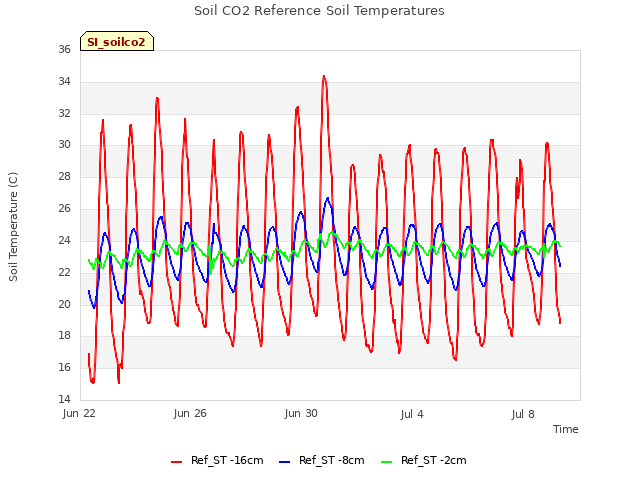640x480 pixels.
Task: Click the Jul 8 x-axis tick label
Action: click(x=523, y=414)
